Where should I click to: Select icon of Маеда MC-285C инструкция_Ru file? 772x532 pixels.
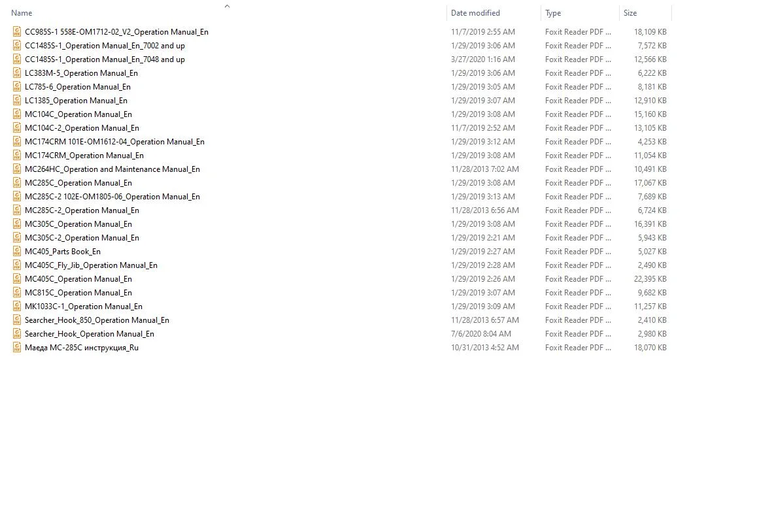pos(17,348)
